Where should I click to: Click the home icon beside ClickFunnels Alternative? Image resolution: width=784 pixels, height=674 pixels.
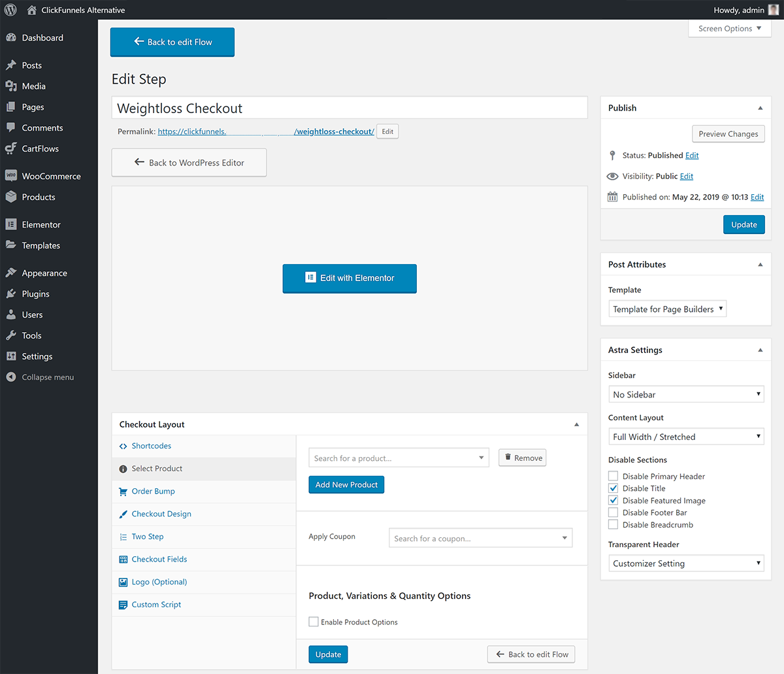[32, 10]
